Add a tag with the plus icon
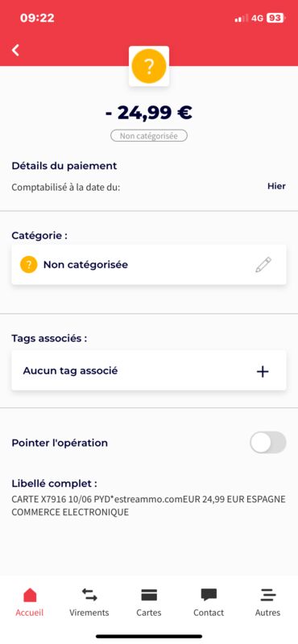The image size is (298, 644). click(263, 372)
